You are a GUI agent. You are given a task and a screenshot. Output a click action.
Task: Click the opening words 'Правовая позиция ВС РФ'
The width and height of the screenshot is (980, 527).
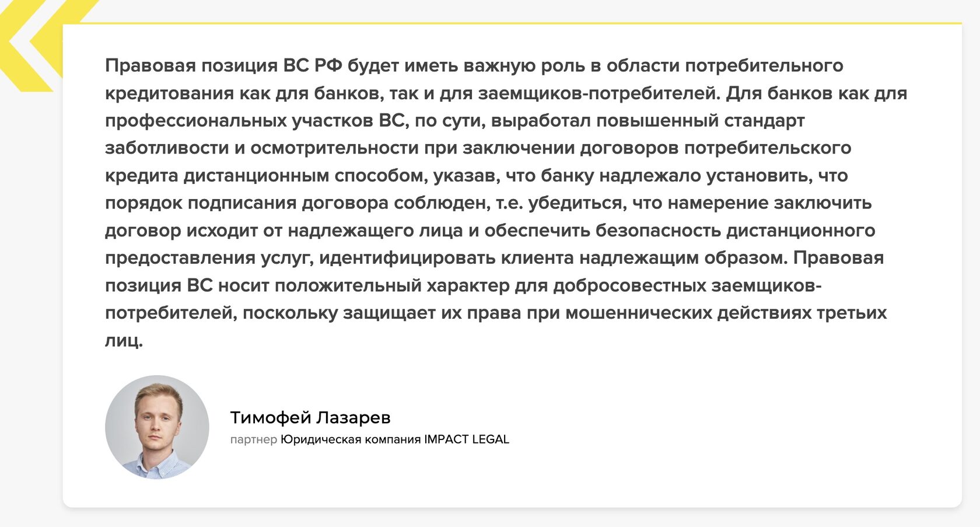point(223,65)
